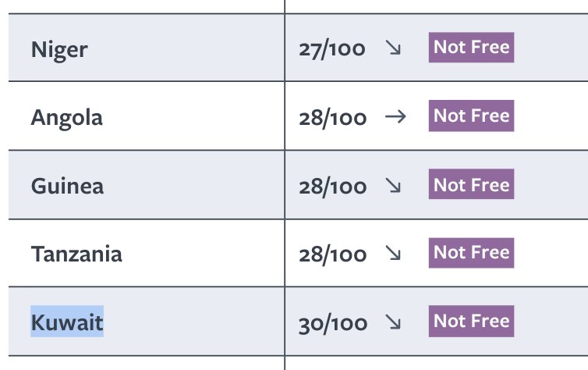The height and width of the screenshot is (370, 588).
Task: Click the flat trend arrow for Angola
Action: pyautogui.click(x=395, y=117)
